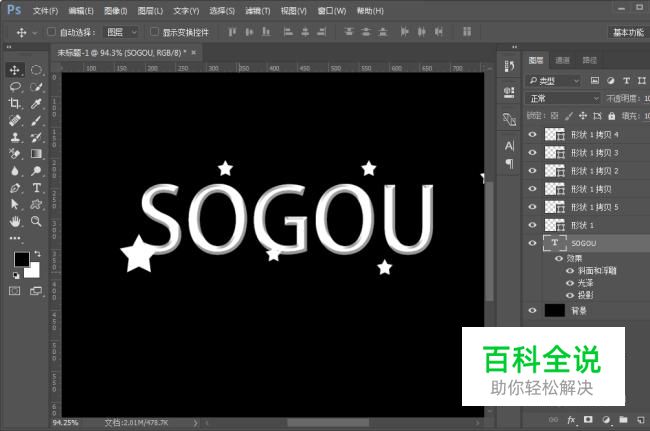Image resolution: width=650 pixels, height=431 pixels.
Task: Open the 图像(I) menu
Action: coord(116,11)
